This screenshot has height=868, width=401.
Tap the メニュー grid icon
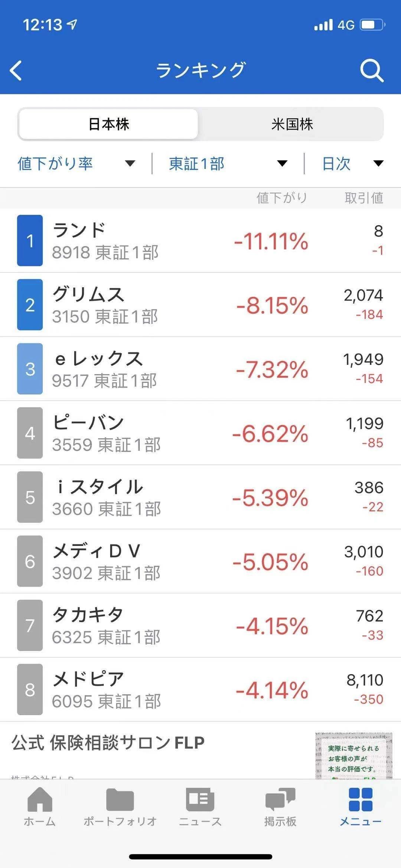pos(361,805)
